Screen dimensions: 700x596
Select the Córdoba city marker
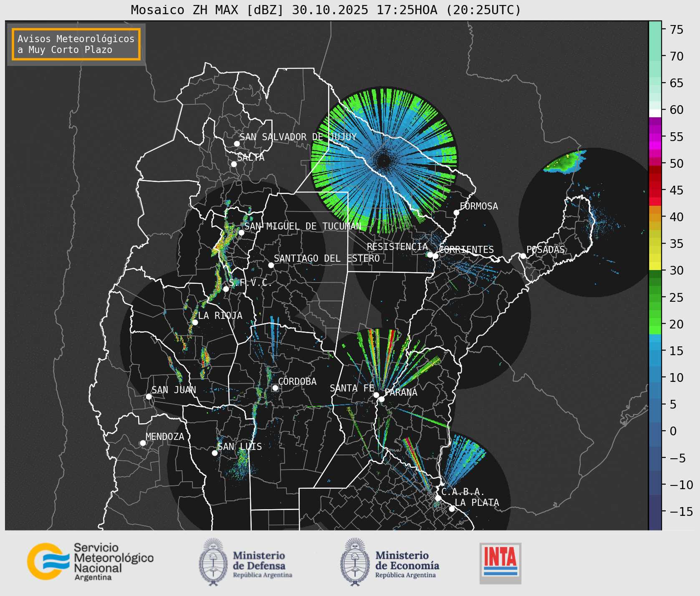coord(275,388)
